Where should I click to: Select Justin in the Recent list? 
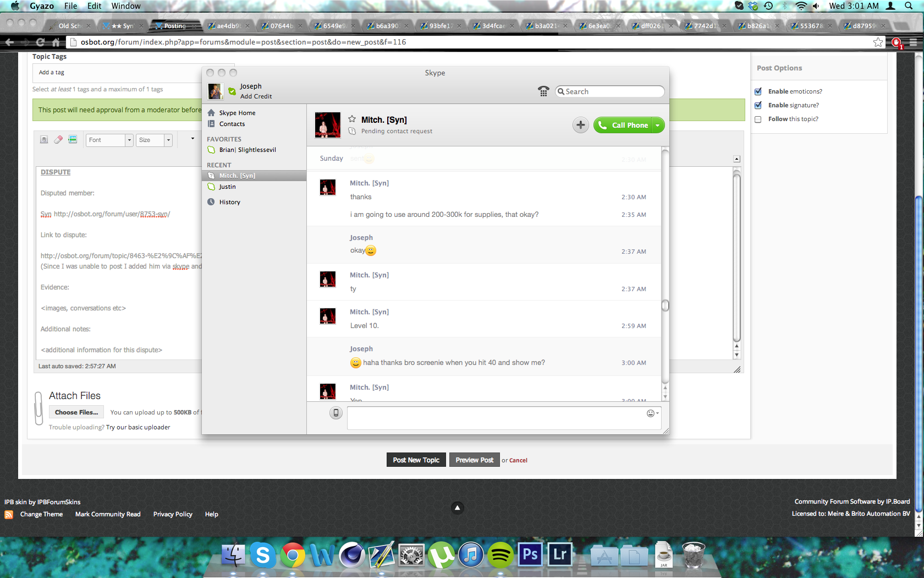(227, 187)
